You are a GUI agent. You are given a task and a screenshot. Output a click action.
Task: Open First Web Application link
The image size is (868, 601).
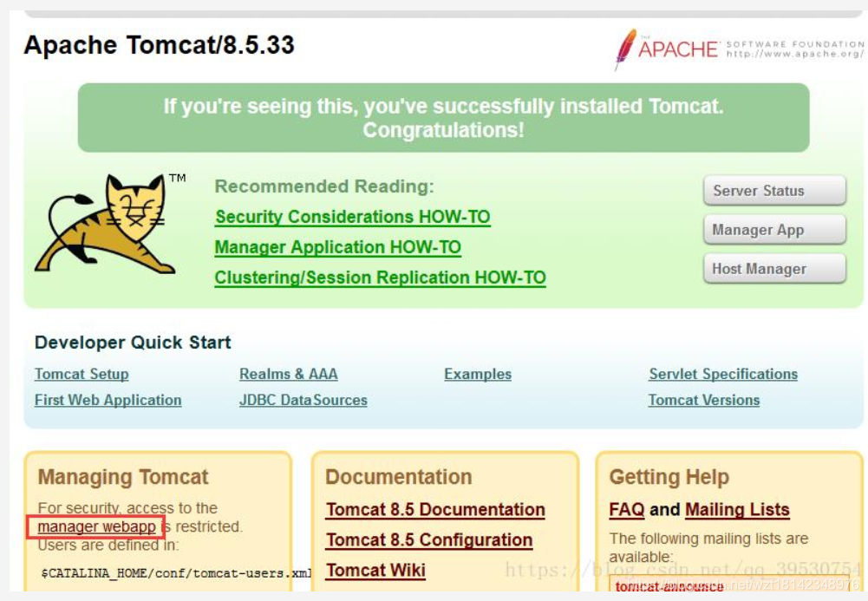pyautogui.click(x=108, y=400)
